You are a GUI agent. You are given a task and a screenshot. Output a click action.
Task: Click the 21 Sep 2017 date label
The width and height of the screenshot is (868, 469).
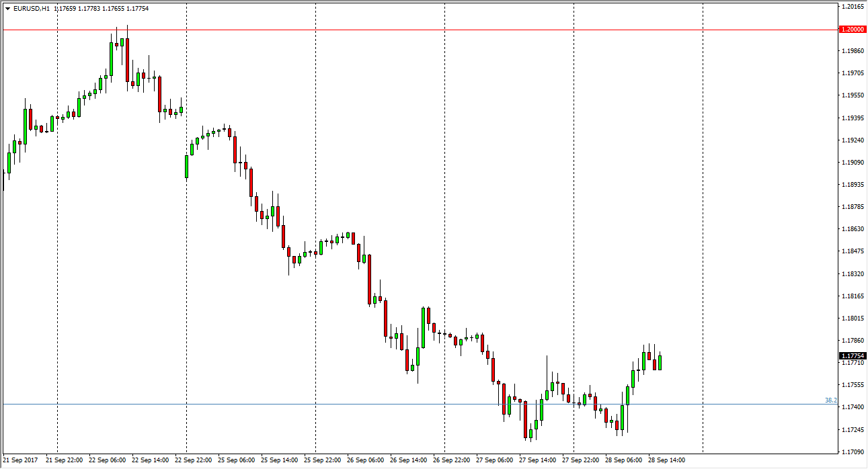[21, 461]
